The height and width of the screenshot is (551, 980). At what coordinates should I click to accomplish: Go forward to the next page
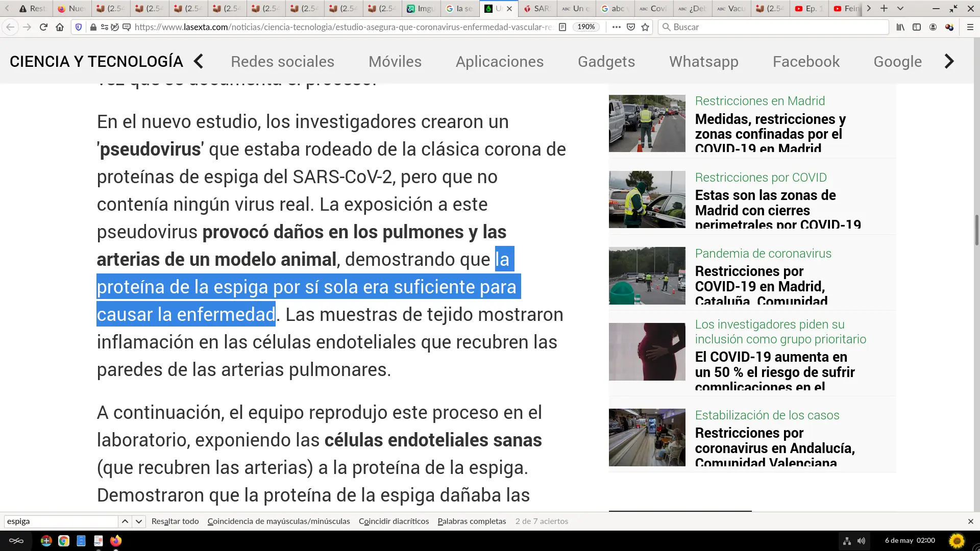27,27
